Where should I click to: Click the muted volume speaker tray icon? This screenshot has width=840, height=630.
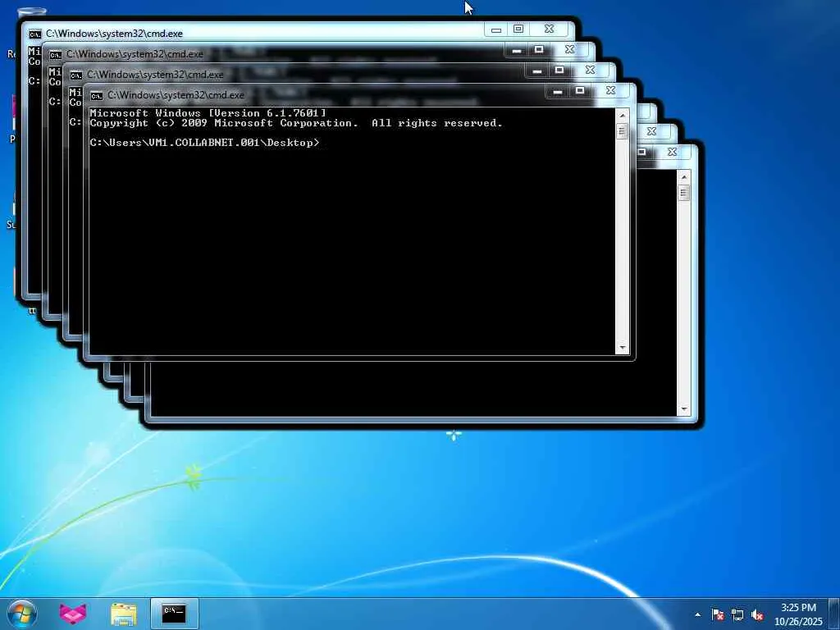tap(757, 614)
